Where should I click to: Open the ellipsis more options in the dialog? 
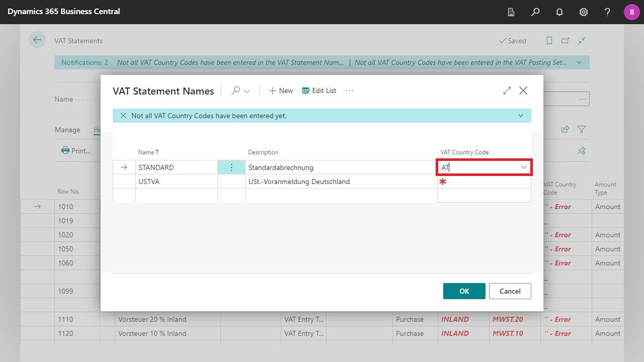point(349,90)
